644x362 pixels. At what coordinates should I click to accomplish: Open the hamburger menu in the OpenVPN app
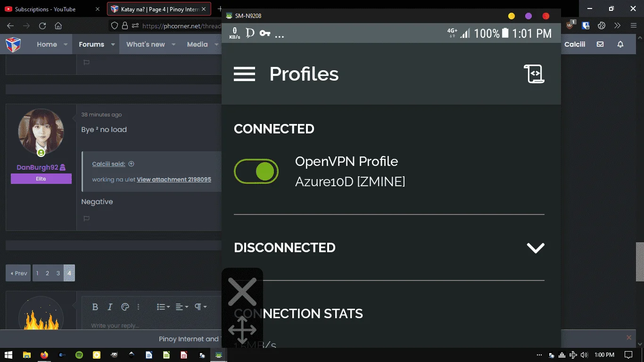244,74
